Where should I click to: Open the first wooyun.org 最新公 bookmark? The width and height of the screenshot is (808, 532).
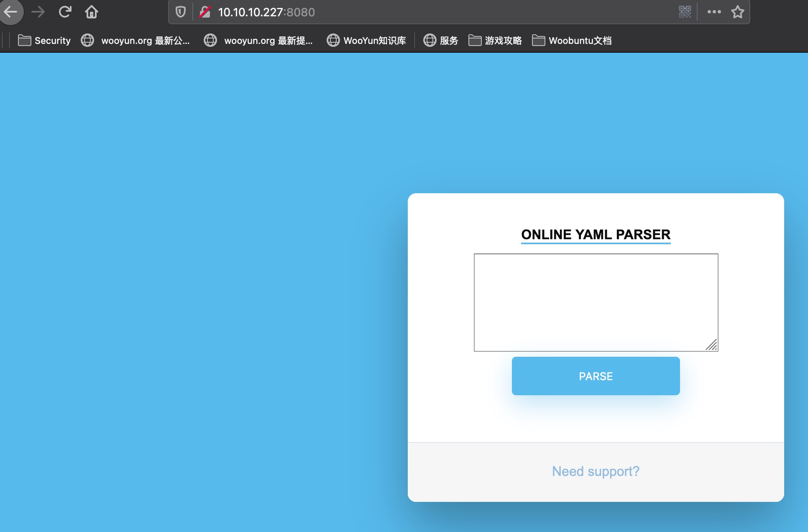tap(136, 41)
